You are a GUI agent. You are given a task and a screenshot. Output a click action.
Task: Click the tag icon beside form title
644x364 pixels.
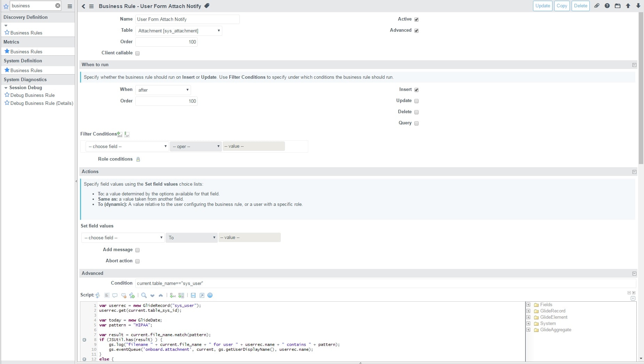(207, 6)
